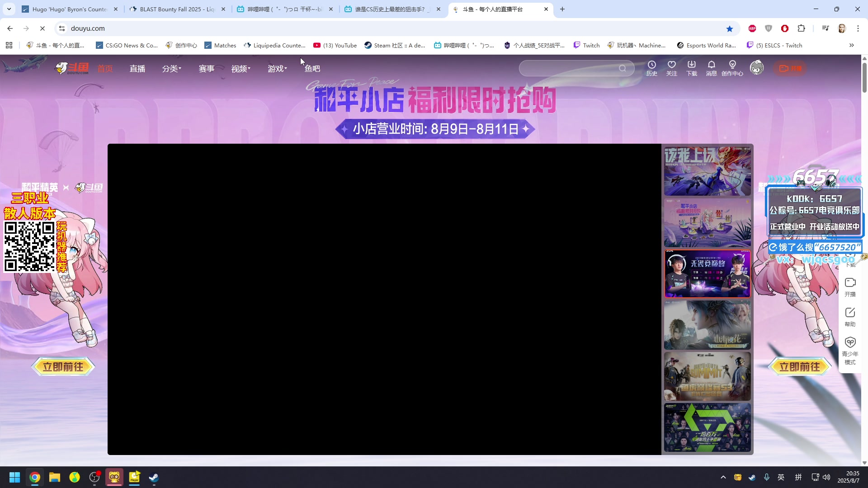Stop page loading with the X button
Image resolution: width=868 pixels, height=488 pixels.
click(x=42, y=28)
